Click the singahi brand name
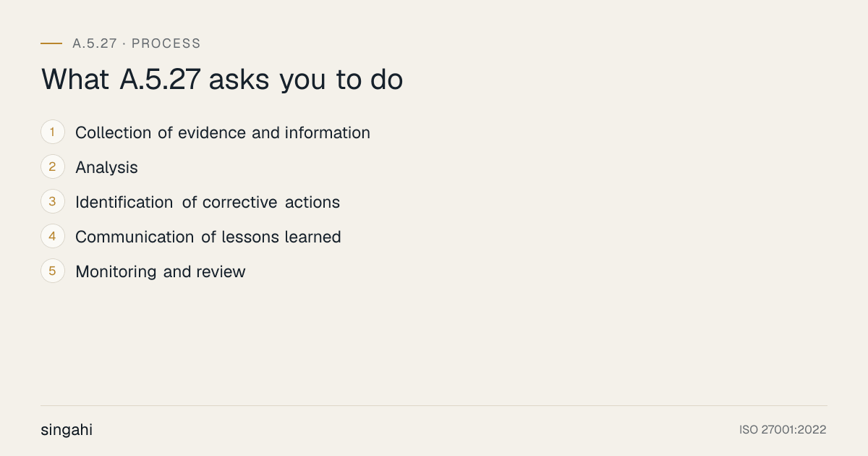 click(67, 430)
